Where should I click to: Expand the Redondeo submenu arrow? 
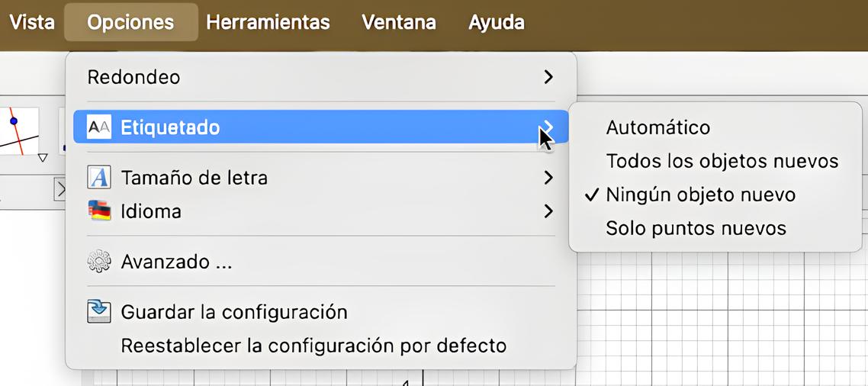click(548, 77)
